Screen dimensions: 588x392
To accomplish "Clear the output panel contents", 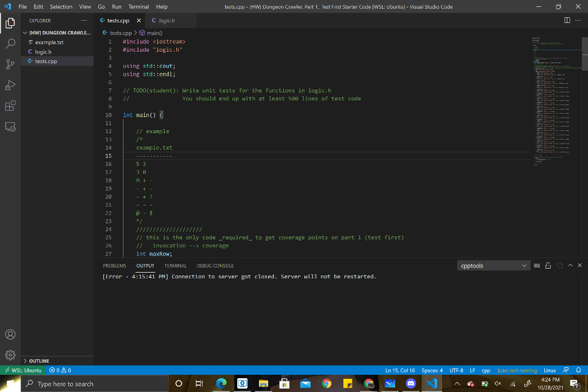I will coord(538,266).
